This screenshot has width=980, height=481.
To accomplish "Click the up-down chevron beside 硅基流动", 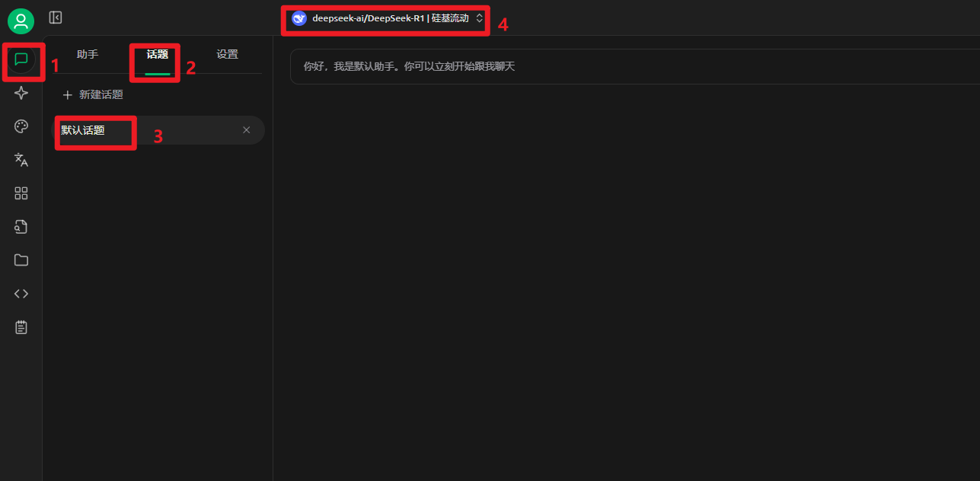I will click(x=479, y=18).
